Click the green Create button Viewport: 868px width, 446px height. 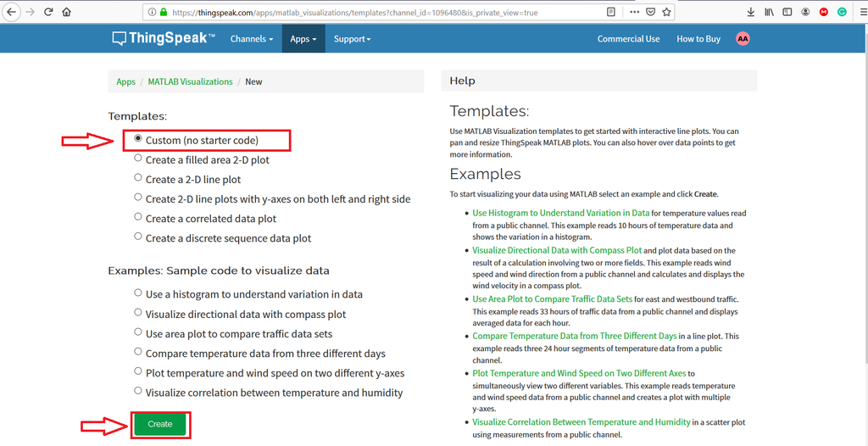point(159,424)
